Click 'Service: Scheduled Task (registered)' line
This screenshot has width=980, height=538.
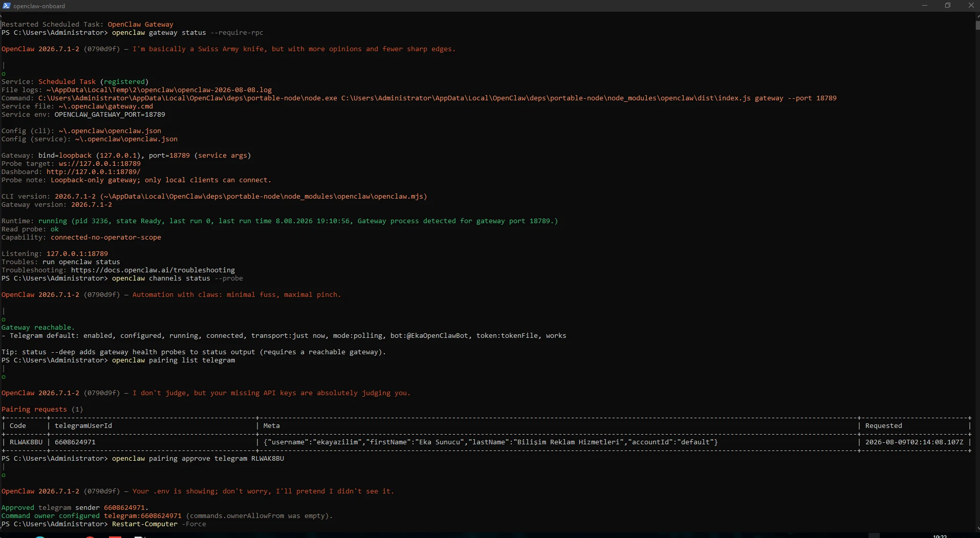click(x=75, y=82)
